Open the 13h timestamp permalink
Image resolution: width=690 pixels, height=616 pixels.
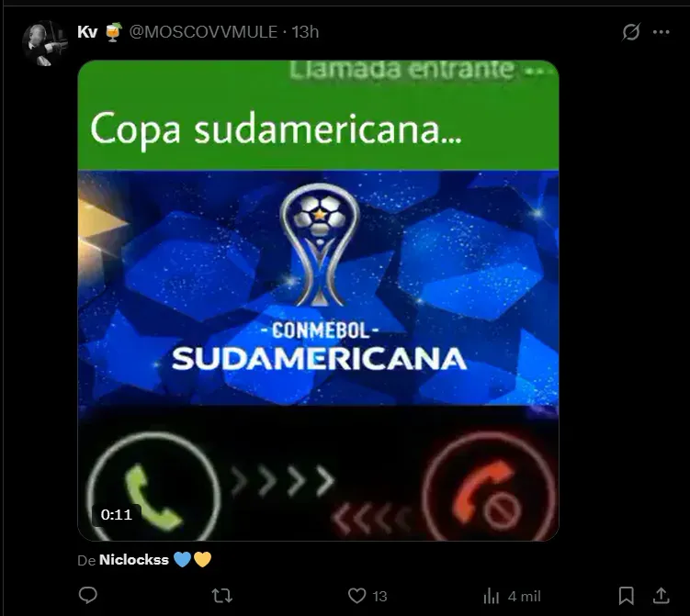[305, 32]
